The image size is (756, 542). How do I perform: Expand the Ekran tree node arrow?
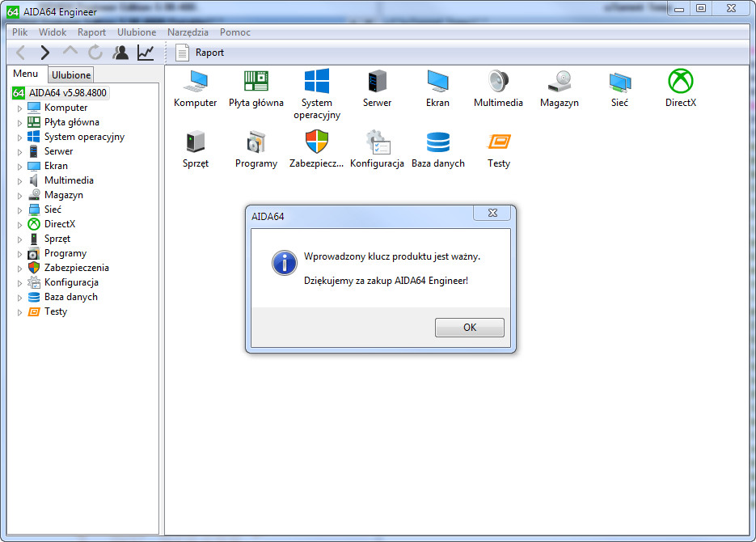tap(19, 167)
